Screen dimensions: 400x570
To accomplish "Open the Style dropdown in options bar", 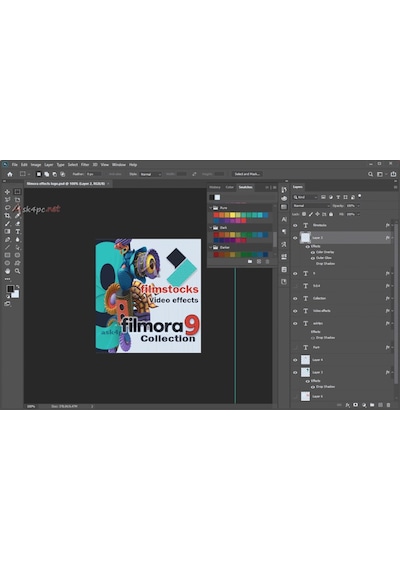I will coord(150,174).
